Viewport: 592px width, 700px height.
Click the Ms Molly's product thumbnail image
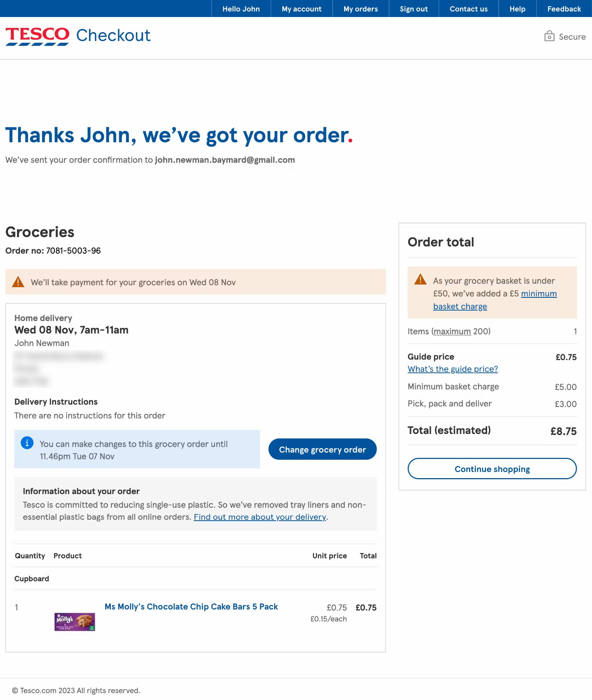tap(74, 621)
